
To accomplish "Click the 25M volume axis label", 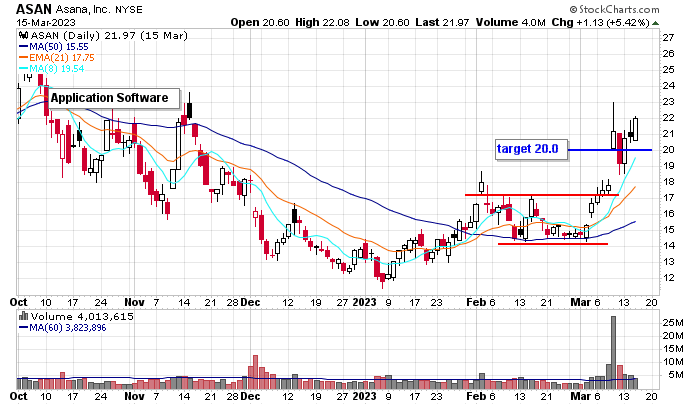I will (x=673, y=323).
